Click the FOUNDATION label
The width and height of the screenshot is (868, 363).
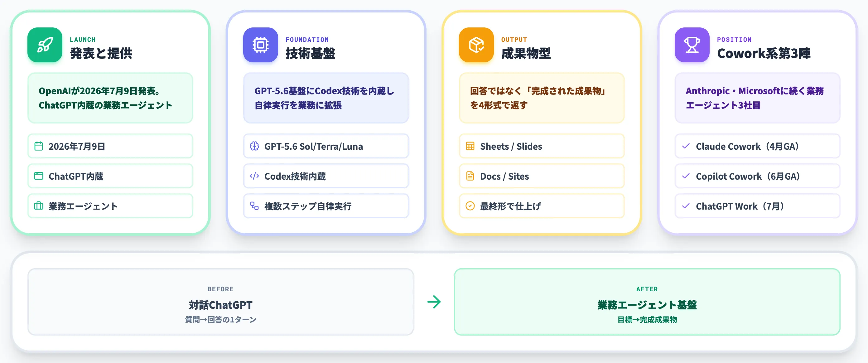(307, 39)
